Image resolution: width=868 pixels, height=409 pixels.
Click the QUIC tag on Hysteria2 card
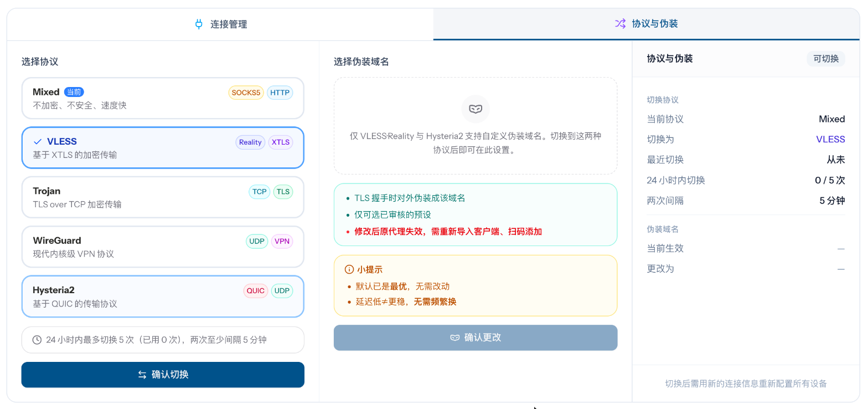[x=256, y=291]
